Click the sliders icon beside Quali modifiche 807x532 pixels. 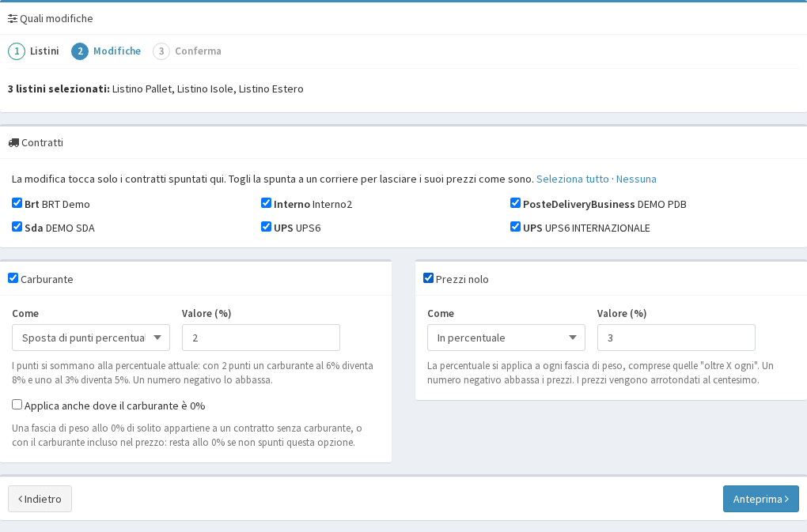(x=13, y=19)
